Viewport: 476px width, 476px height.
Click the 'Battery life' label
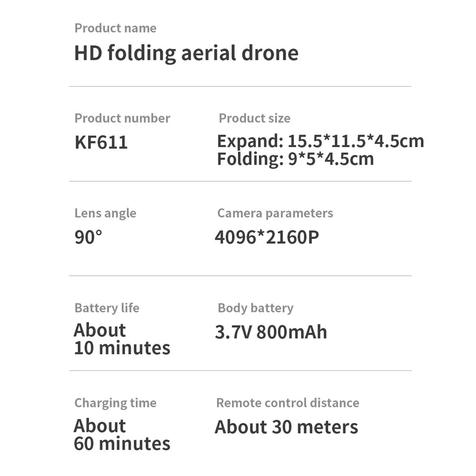(x=107, y=308)
